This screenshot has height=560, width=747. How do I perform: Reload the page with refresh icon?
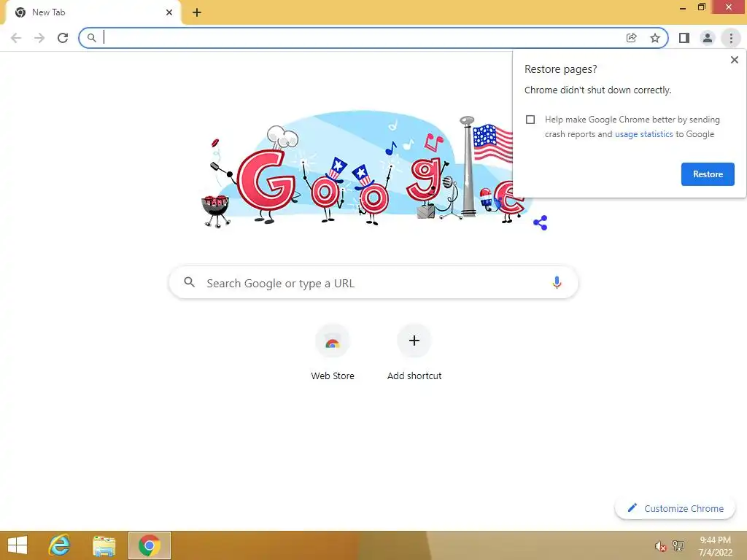[x=63, y=38]
